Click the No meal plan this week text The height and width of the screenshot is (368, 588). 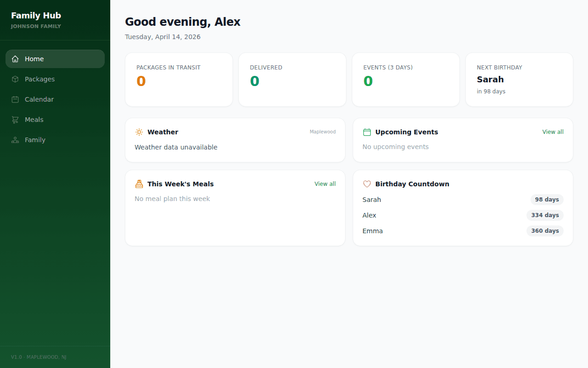pyautogui.click(x=172, y=199)
